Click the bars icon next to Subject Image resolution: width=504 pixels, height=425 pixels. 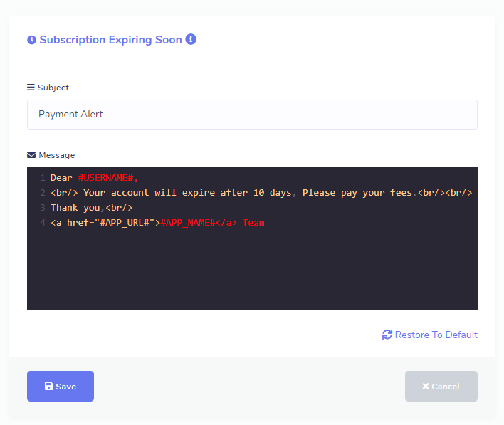click(x=31, y=88)
